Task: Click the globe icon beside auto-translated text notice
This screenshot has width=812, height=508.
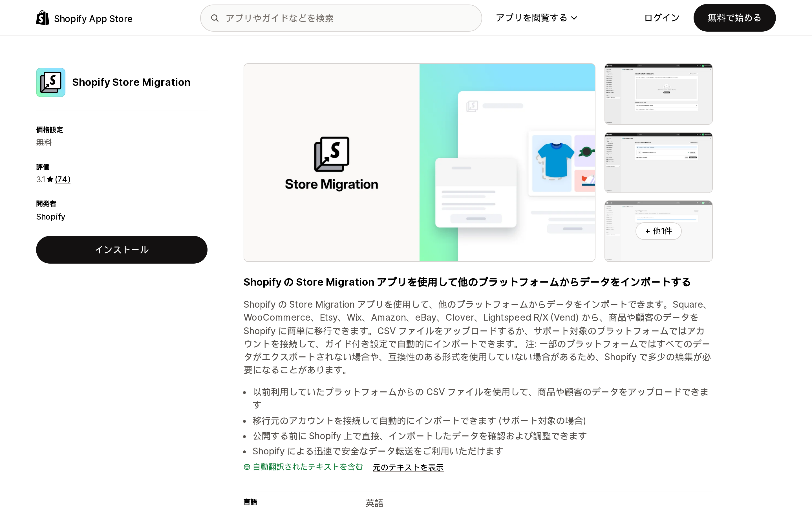Action: 247,467
